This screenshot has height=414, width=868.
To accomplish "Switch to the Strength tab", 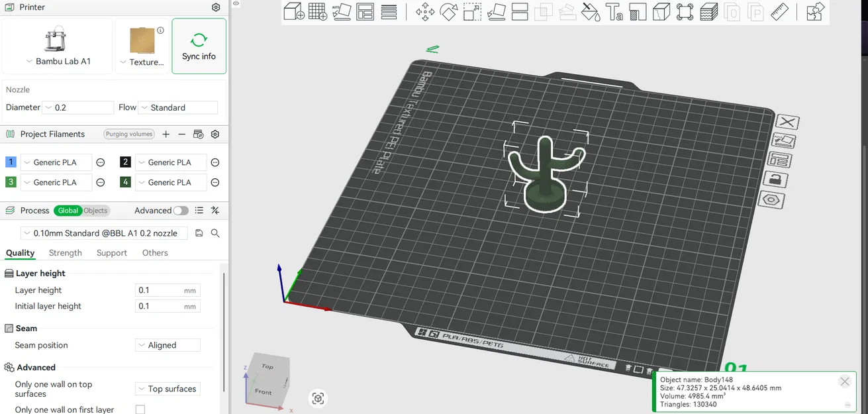I will tap(66, 253).
